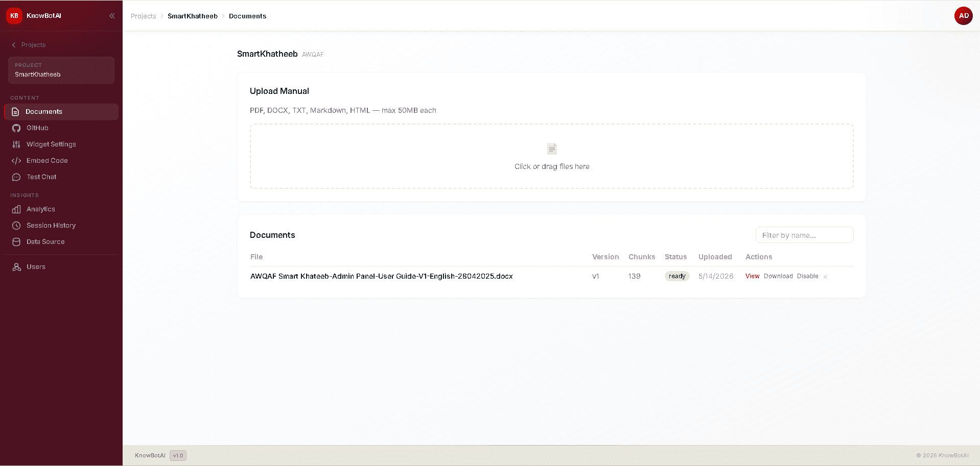
Task: View the AWQAF docx document
Action: tap(752, 276)
